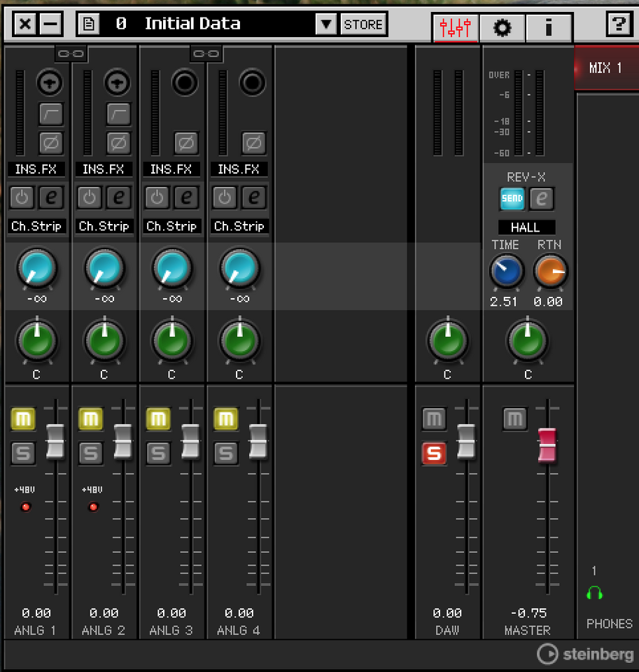639x672 pixels.
Task: Select Ch.Strip effect type on ANLG 4
Action: click(239, 226)
